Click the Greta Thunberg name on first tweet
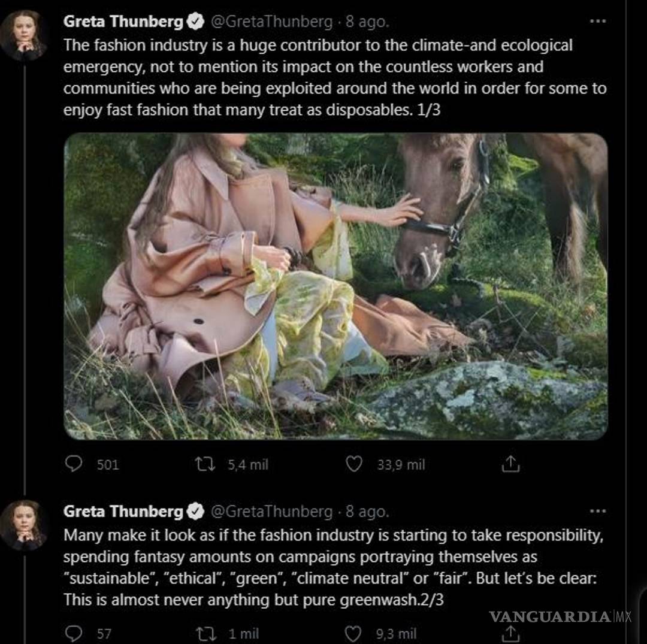The height and width of the screenshot is (644, 647). coord(123,22)
